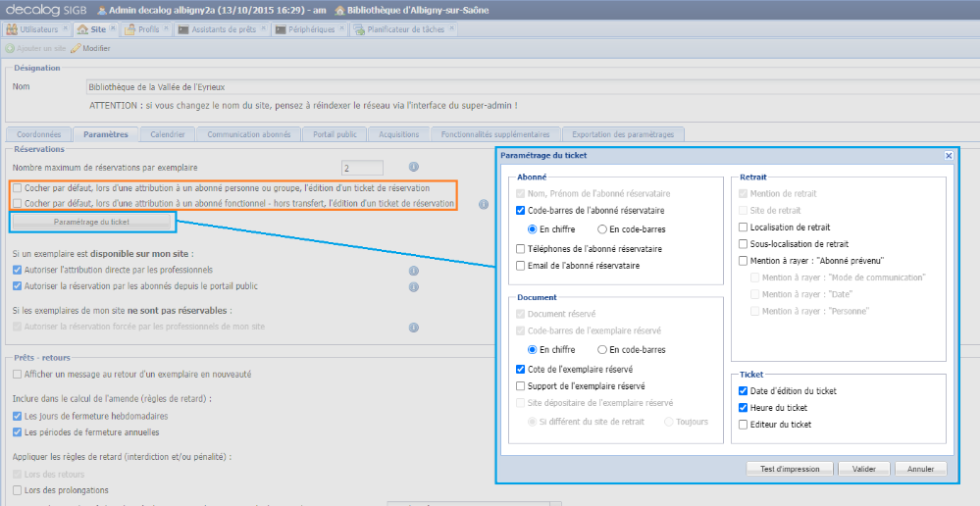
Task: Tick the Localisation de retrait checkbox
Action: pyautogui.click(x=744, y=227)
